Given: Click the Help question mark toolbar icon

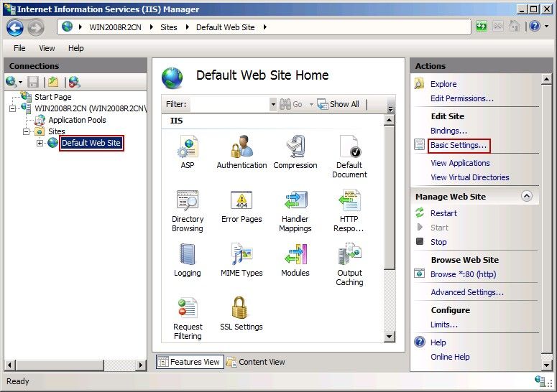Looking at the screenshot, I should (x=534, y=27).
